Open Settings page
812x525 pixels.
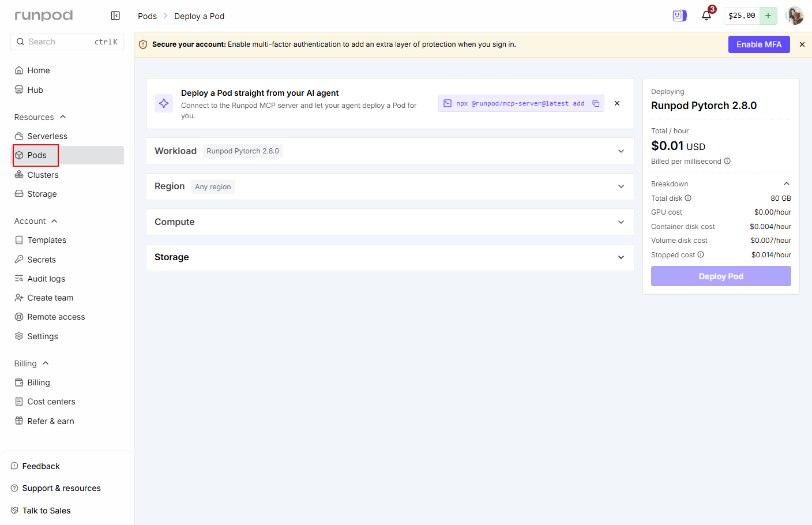(67, 336)
